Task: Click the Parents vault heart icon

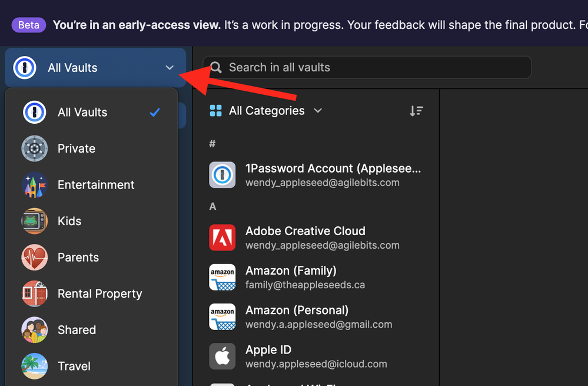Action: pyautogui.click(x=35, y=258)
